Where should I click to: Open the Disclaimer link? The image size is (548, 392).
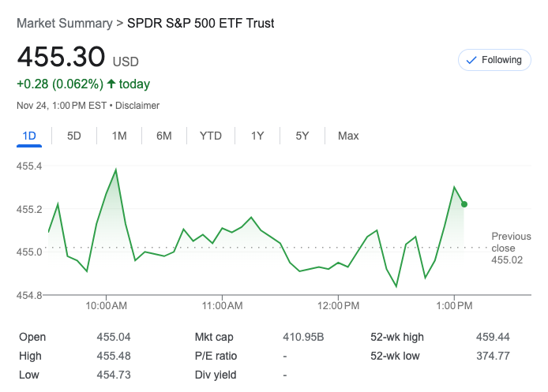point(137,106)
